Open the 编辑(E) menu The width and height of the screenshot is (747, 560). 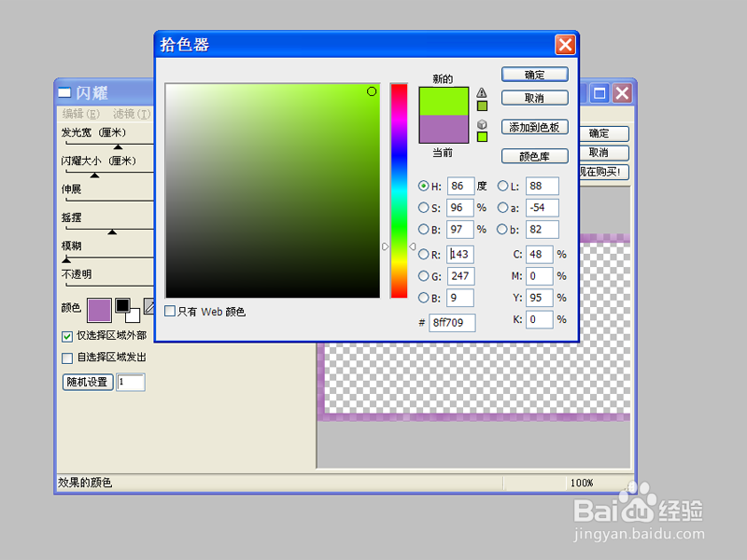point(80,114)
